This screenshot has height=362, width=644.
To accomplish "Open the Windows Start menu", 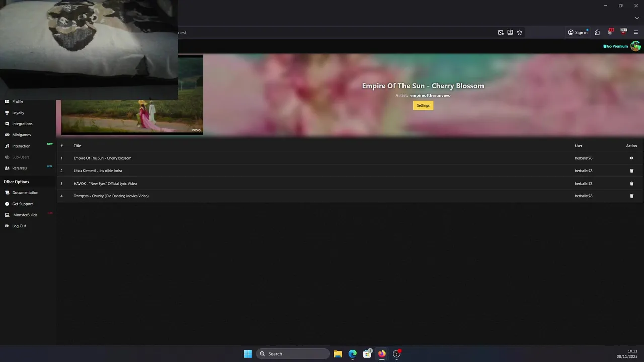I will [x=248, y=354].
